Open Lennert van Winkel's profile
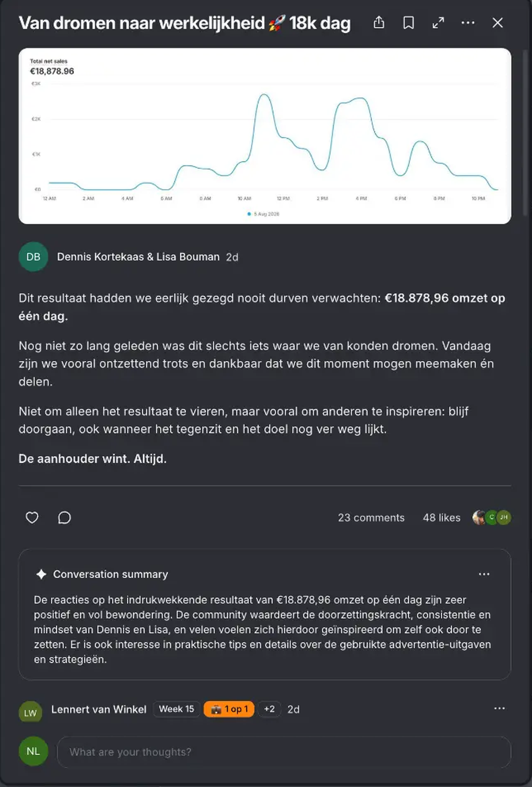 tap(99, 709)
